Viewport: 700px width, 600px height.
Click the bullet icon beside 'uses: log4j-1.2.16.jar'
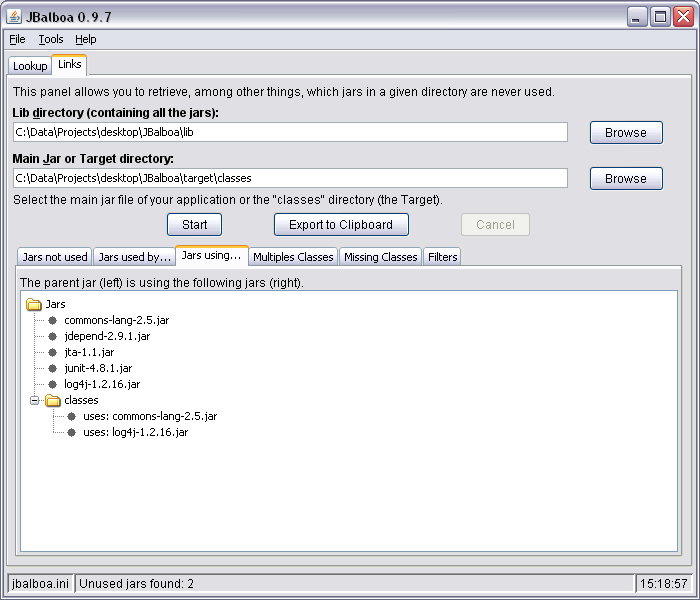pos(71,433)
